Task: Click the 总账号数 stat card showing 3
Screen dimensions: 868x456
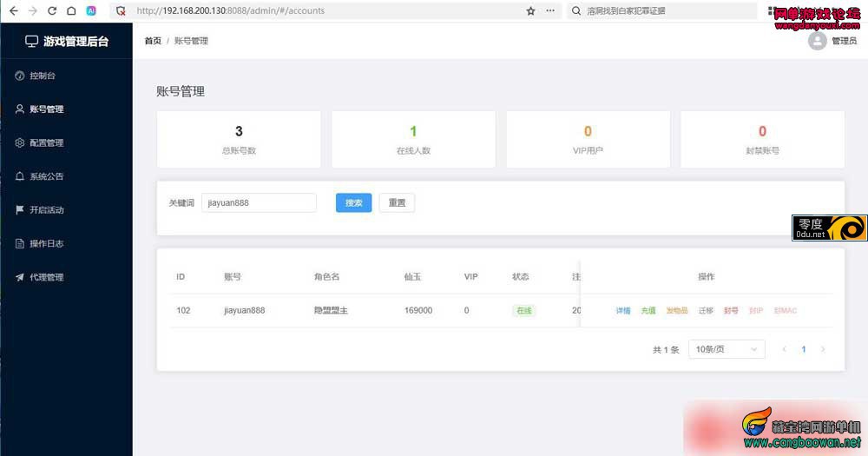Action: (x=239, y=140)
